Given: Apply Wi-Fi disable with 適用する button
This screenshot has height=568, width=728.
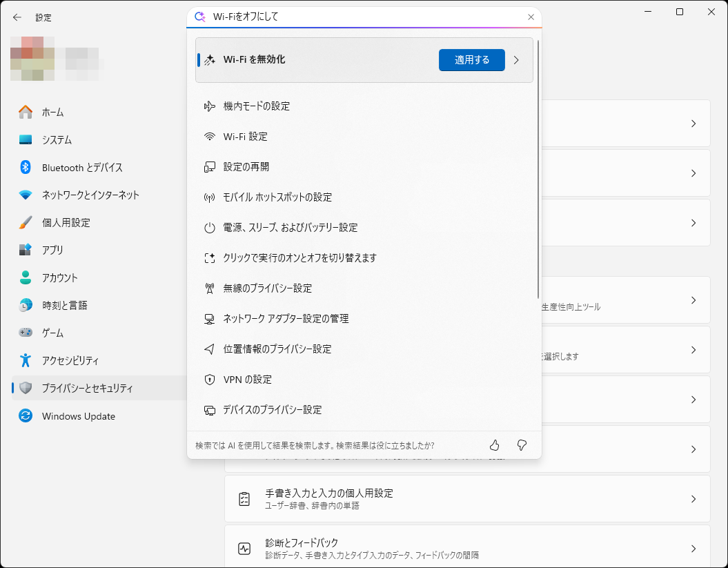Looking at the screenshot, I should (471, 60).
